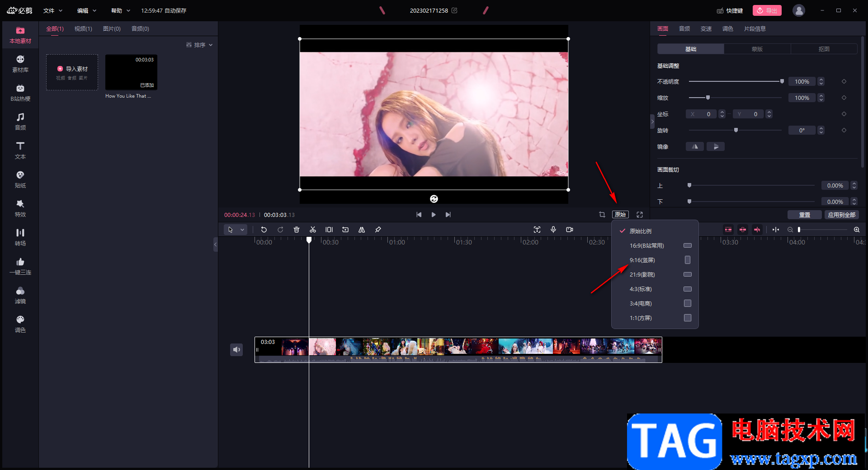Click the play button under preview
868x470 pixels.
coord(434,215)
